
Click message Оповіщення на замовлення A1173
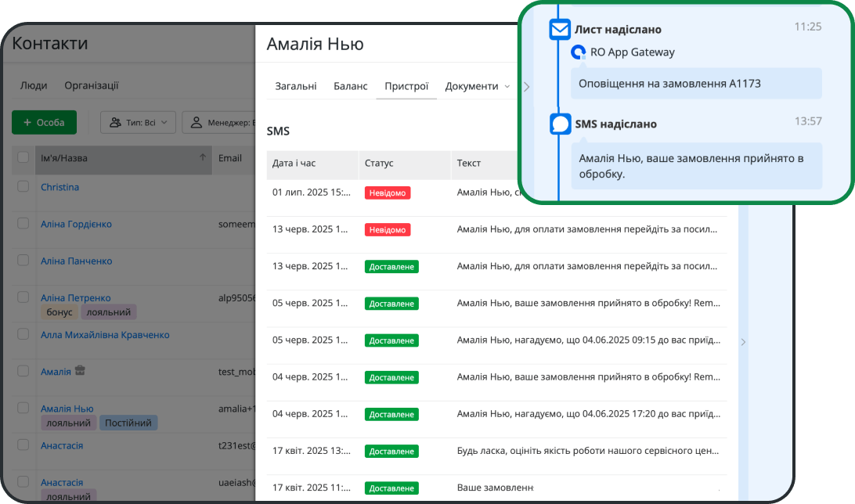[696, 84]
